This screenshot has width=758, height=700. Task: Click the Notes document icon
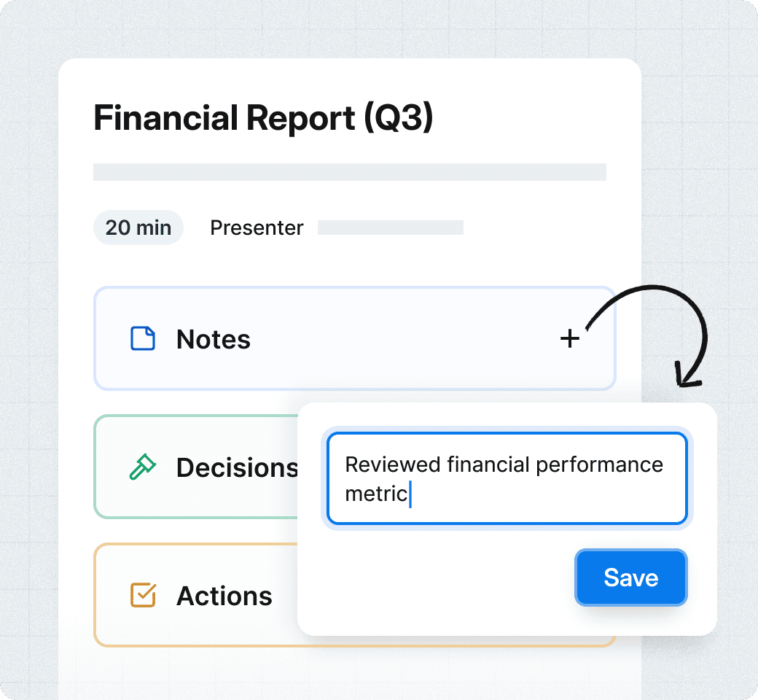coord(143,338)
